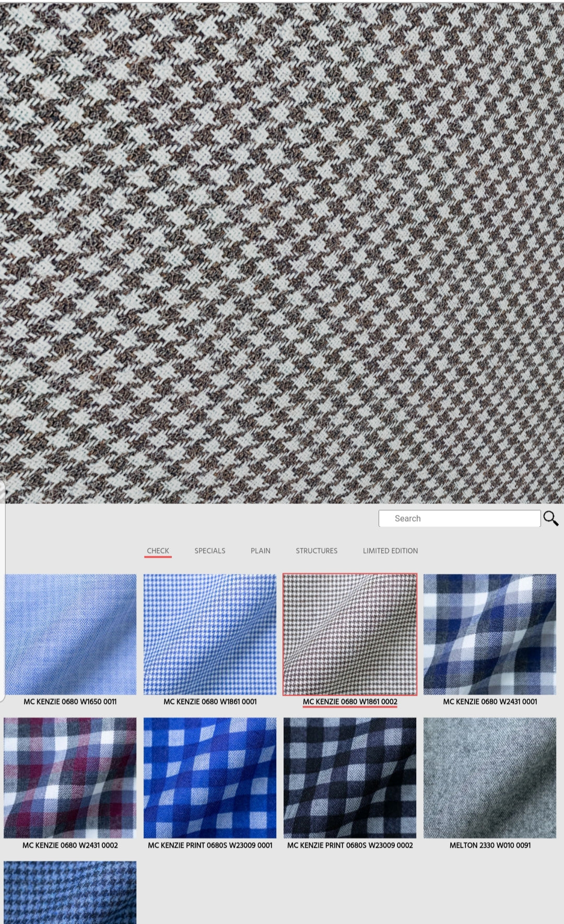Focus the Search input field
Image resolution: width=564 pixels, height=924 pixels.
[x=459, y=518]
